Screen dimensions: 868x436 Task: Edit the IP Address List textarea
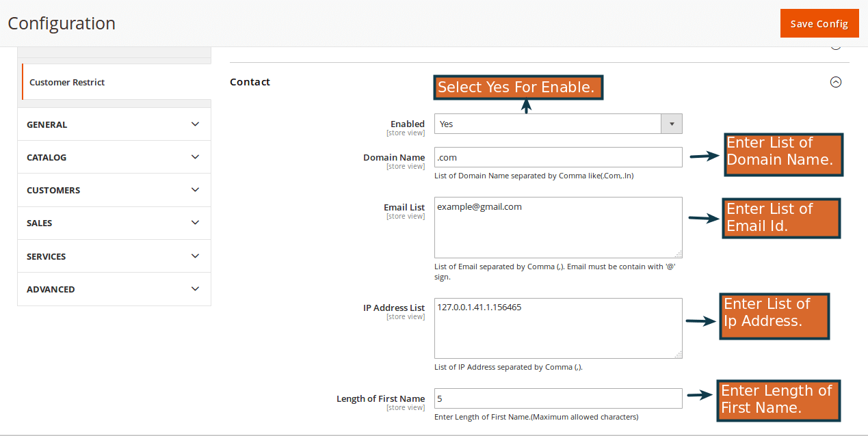pos(558,328)
